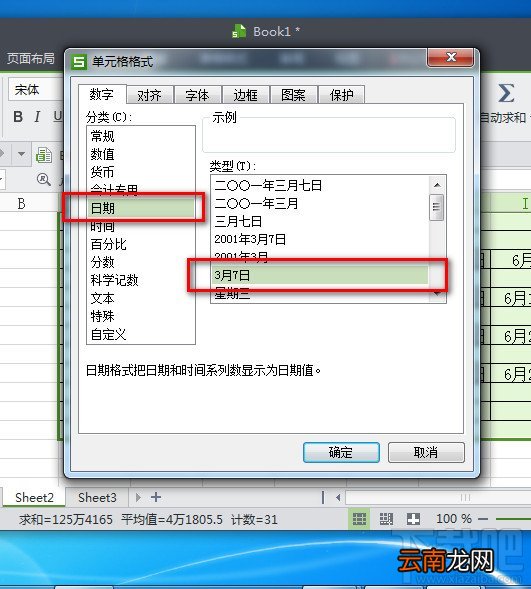The image size is (531, 589).
Task: Choose type 三月七日
Action: pos(320,221)
